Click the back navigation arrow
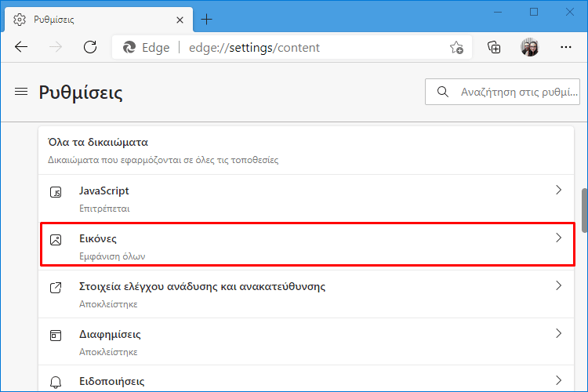 (x=21, y=47)
